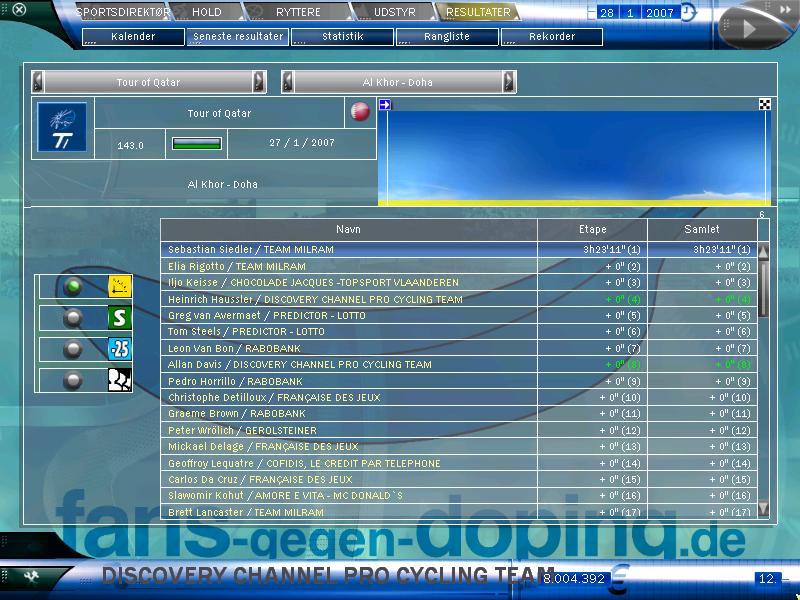This screenshot has width=800, height=600.
Task: Select the team classification icon
Action: 119,381
